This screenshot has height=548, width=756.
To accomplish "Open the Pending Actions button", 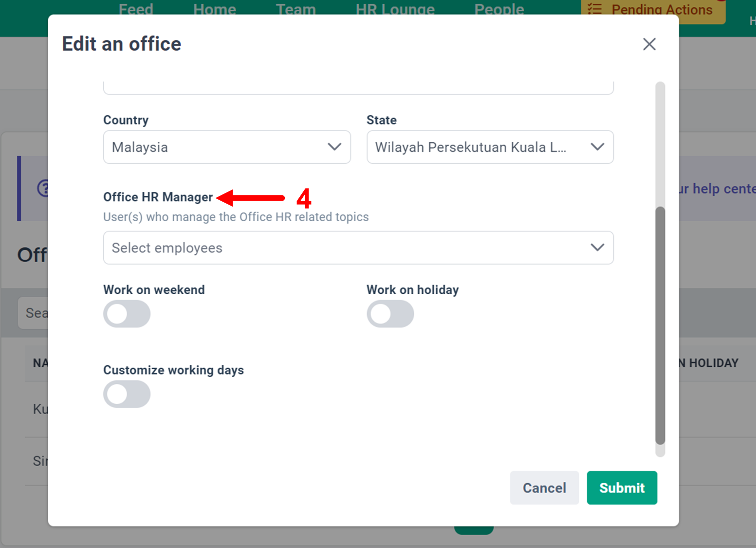I will 653,10.
